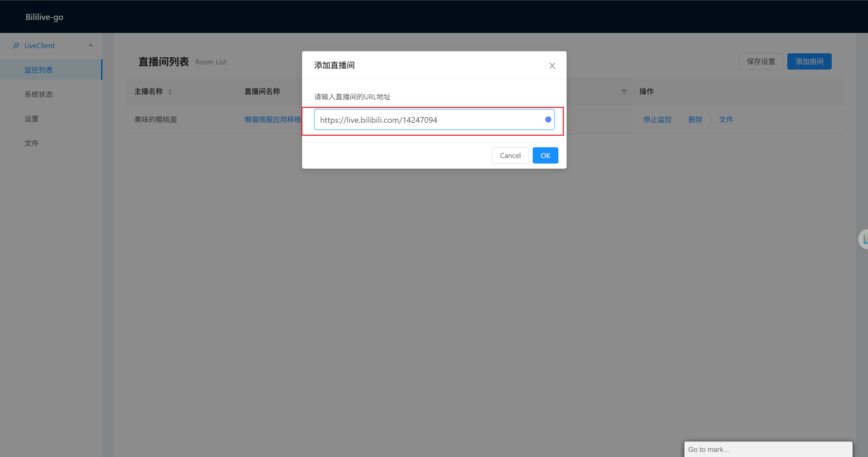Screen dimensions: 868x457
Task: Open the 设置 sidebar item
Action: (x=32, y=119)
